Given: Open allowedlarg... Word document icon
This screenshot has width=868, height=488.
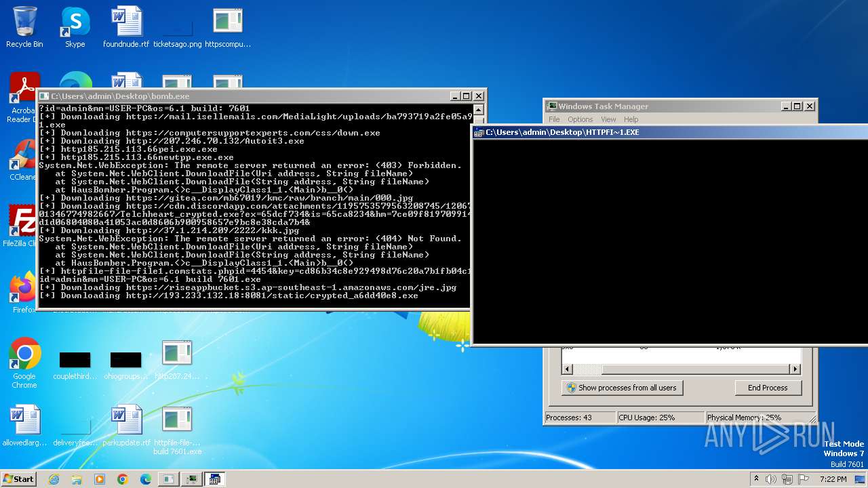Looking at the screenshot, I should 24,426.
